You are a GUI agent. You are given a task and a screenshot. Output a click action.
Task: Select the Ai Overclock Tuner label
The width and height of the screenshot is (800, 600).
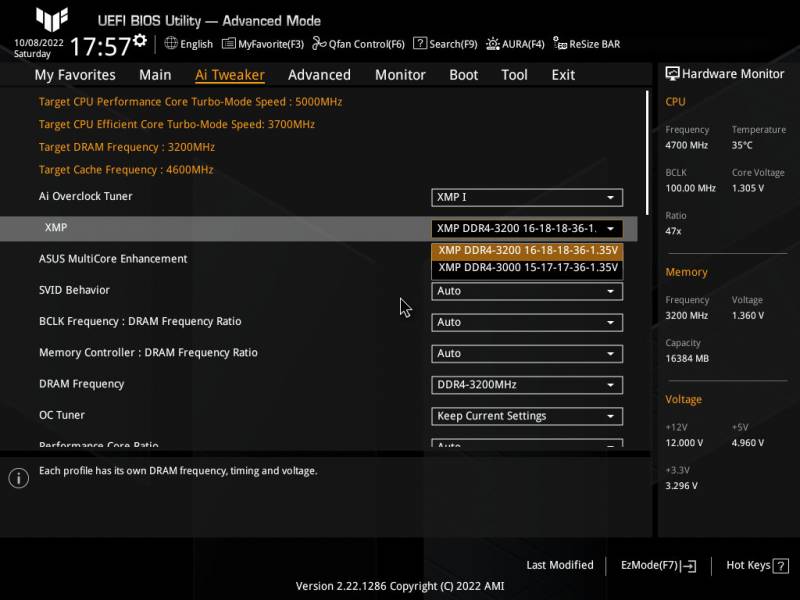(x=85, y=196)
